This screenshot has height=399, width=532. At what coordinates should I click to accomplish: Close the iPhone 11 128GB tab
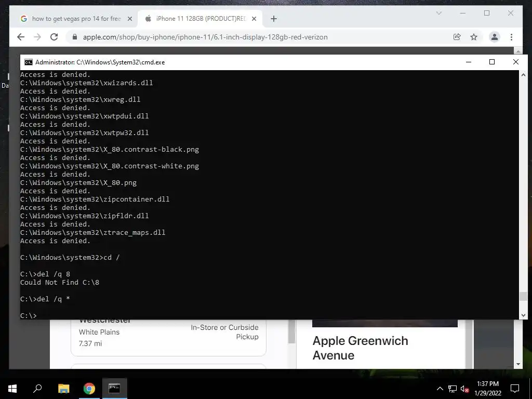(254, 19)
